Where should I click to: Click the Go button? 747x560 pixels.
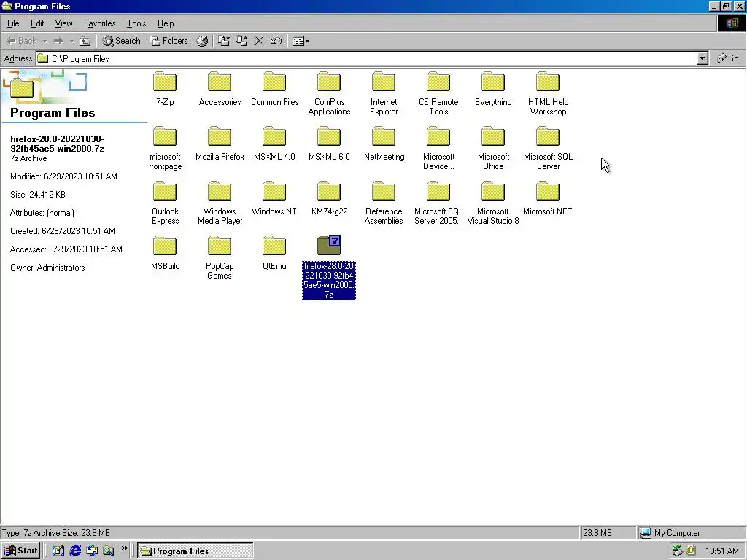pyautogui.click(x=727, y=58)
